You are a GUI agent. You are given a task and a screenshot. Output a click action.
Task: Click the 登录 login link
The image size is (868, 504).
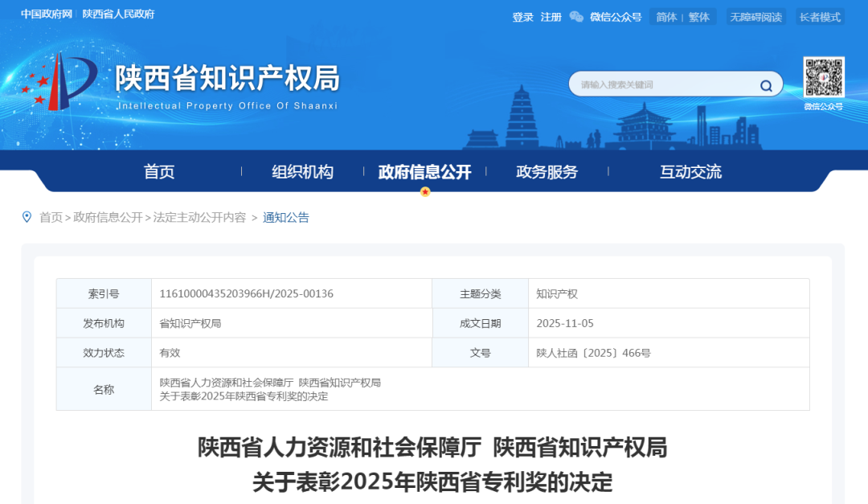[x=522, y=16]
